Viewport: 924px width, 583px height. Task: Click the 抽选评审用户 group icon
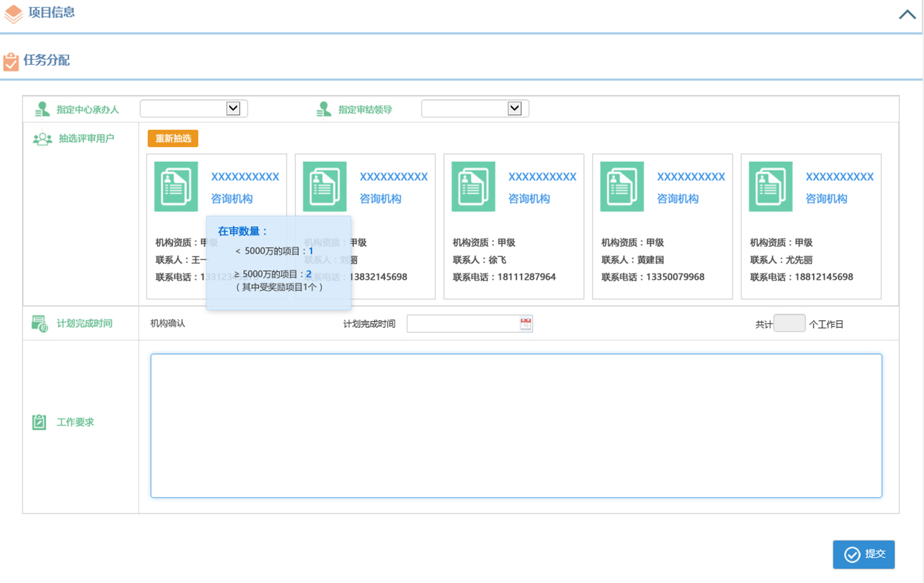[42, 139]
